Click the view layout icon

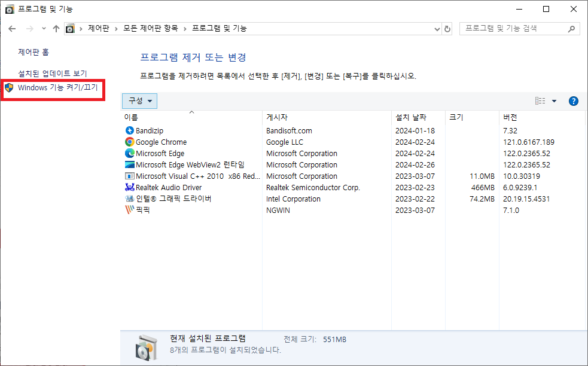coord(540,101)
